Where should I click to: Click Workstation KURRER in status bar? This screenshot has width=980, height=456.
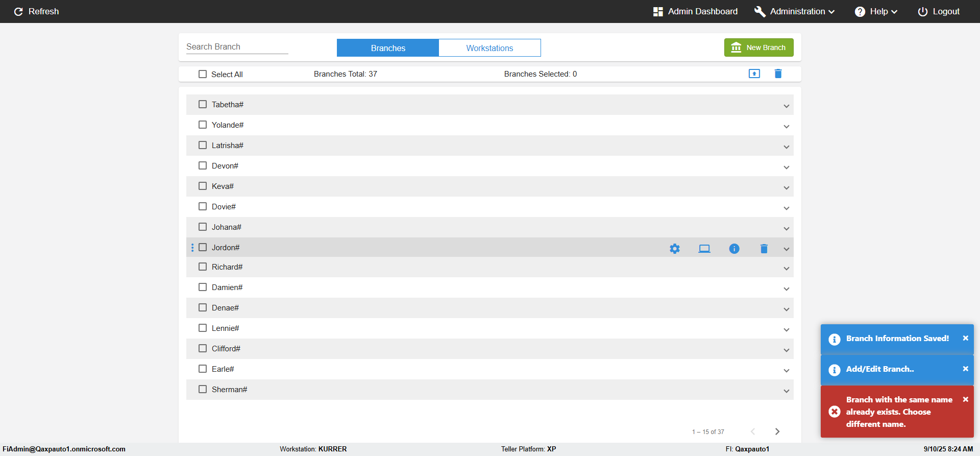(313, 449)
